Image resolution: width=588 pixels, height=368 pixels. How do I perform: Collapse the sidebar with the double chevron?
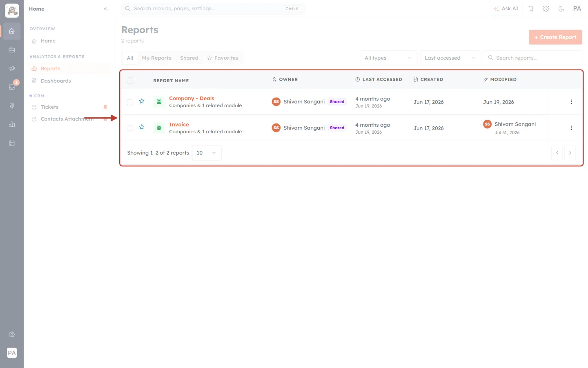click(x=105, y=9)
